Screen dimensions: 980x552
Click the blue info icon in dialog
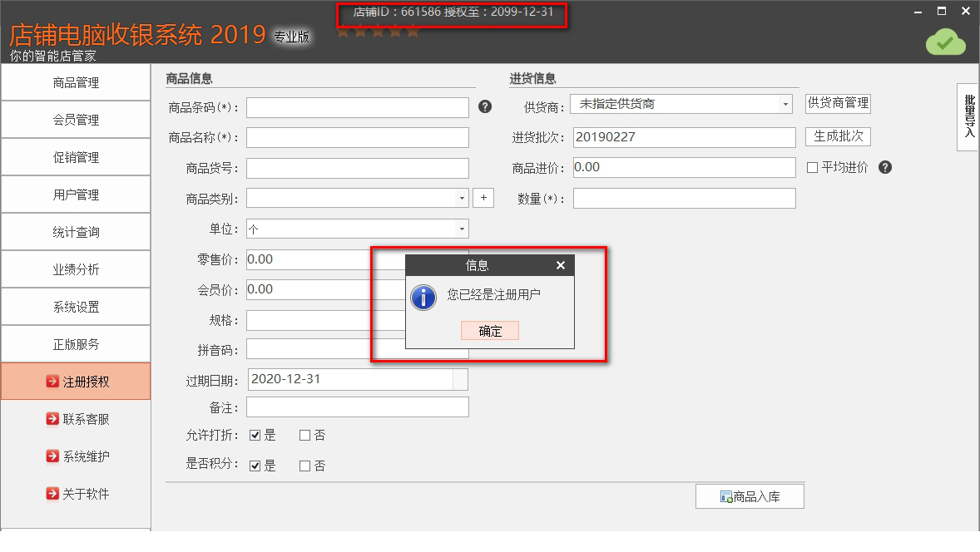point(423,298)
